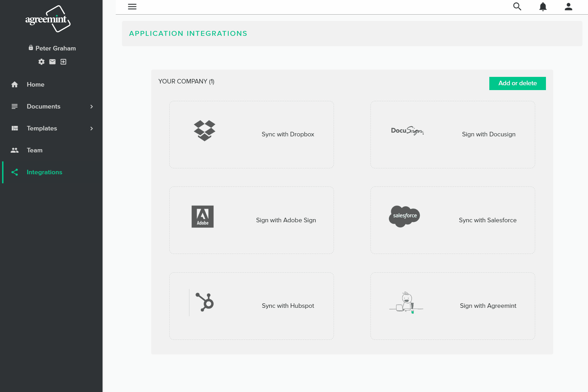Click the Integrations share icon
588x392 pixels.
point(15,172)
